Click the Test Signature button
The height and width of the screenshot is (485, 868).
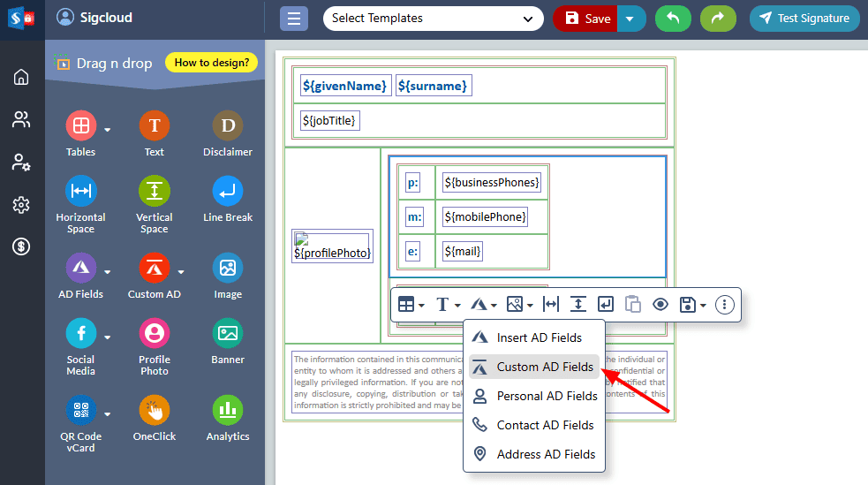pos(804,19)
